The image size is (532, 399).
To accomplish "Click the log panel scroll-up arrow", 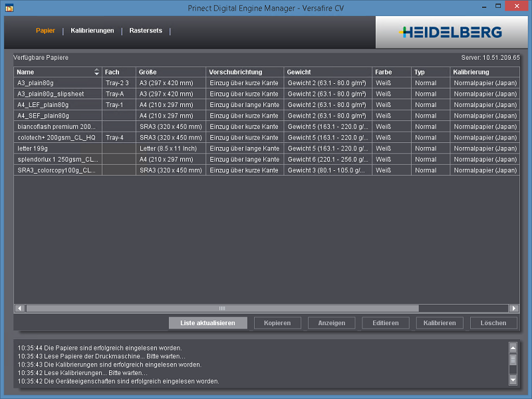I will click(x=513, y=348).
